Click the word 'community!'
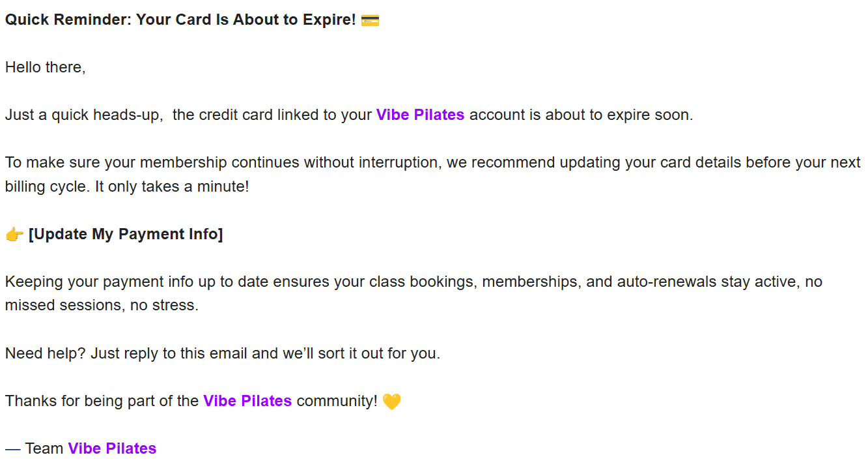 [337, 401]
